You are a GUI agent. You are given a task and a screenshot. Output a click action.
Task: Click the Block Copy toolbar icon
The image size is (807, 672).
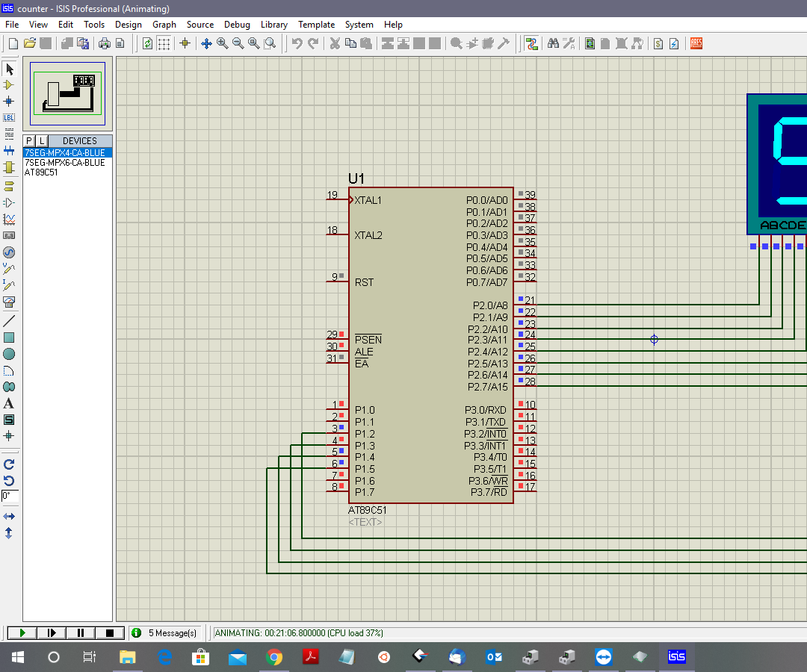point(388,44)
